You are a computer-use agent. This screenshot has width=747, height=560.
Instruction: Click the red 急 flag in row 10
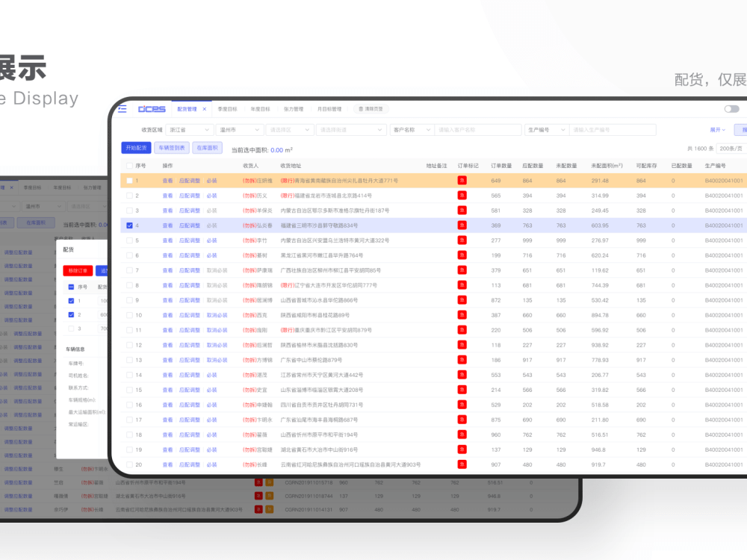pos(462,315)
